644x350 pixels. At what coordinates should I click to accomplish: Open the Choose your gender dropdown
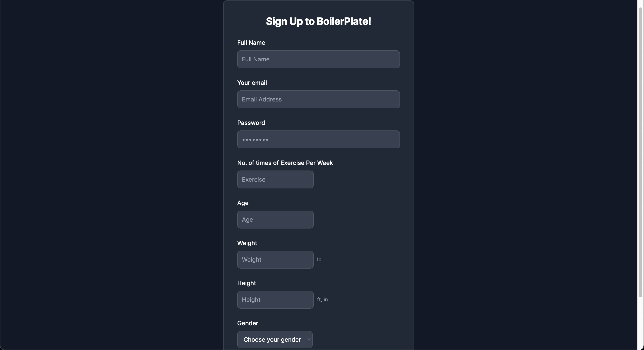click(275, 340)
